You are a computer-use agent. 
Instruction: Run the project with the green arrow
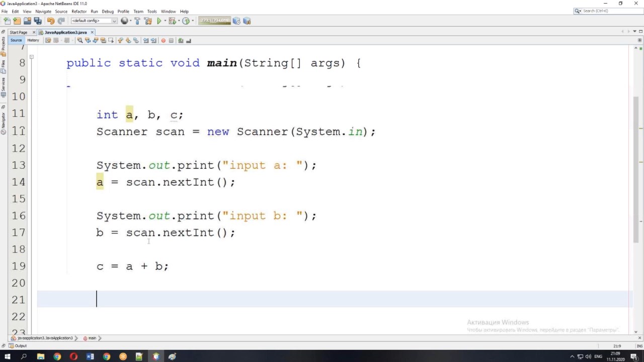pos(159,21)
